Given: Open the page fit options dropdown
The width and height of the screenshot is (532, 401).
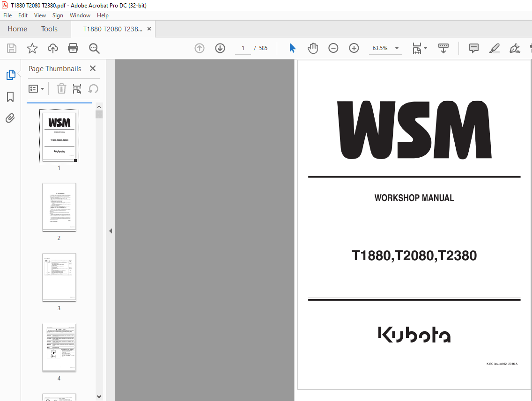Looking at the screenshot, I should [425, 48].
